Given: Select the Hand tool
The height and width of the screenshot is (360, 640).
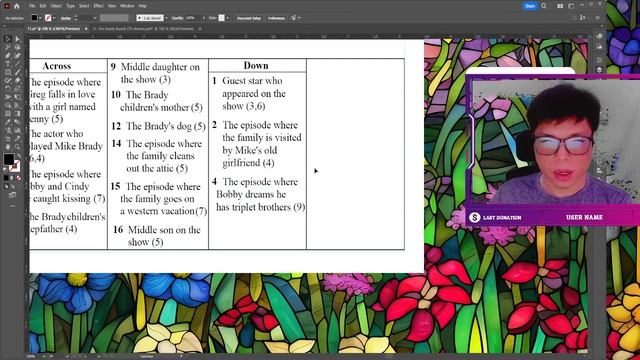Looking at the screenshot, I should coord(8,147).
